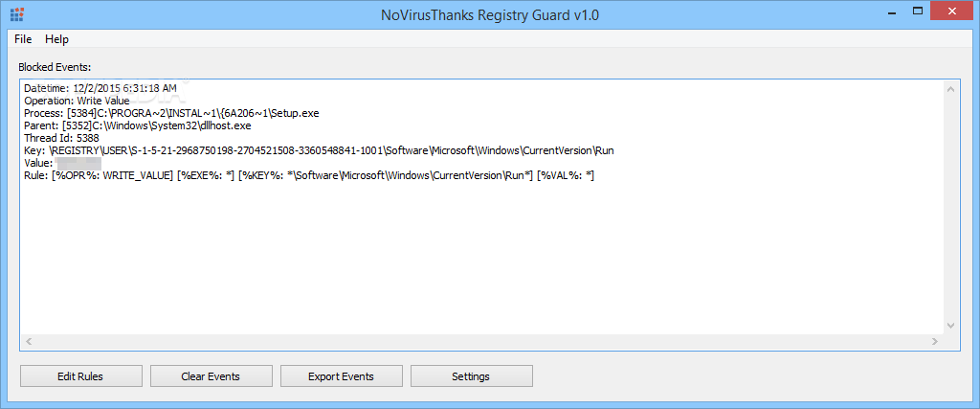
Task: Click the Rule WRITE_VALUE line
Action: point(309,176)
